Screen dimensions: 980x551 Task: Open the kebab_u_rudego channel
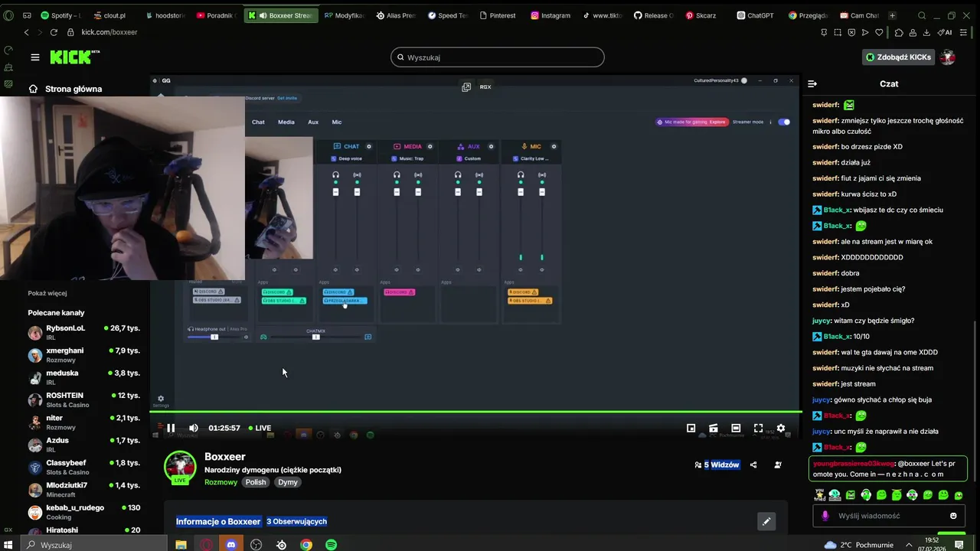[84, 512]
